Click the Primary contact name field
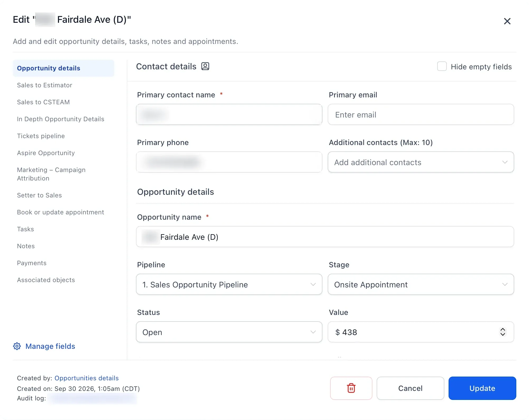This screenshot has height=420, width=529. pos(229,114)
